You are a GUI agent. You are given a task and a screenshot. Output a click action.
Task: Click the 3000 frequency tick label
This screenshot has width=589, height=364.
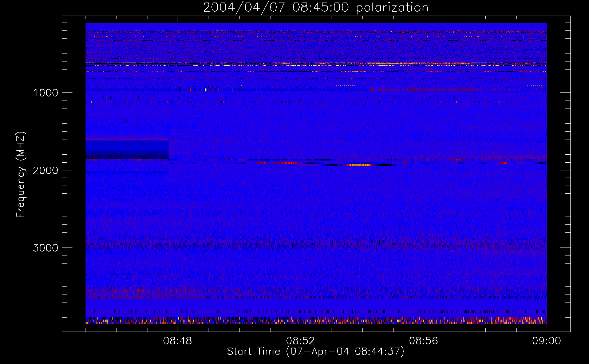(46, 248)
